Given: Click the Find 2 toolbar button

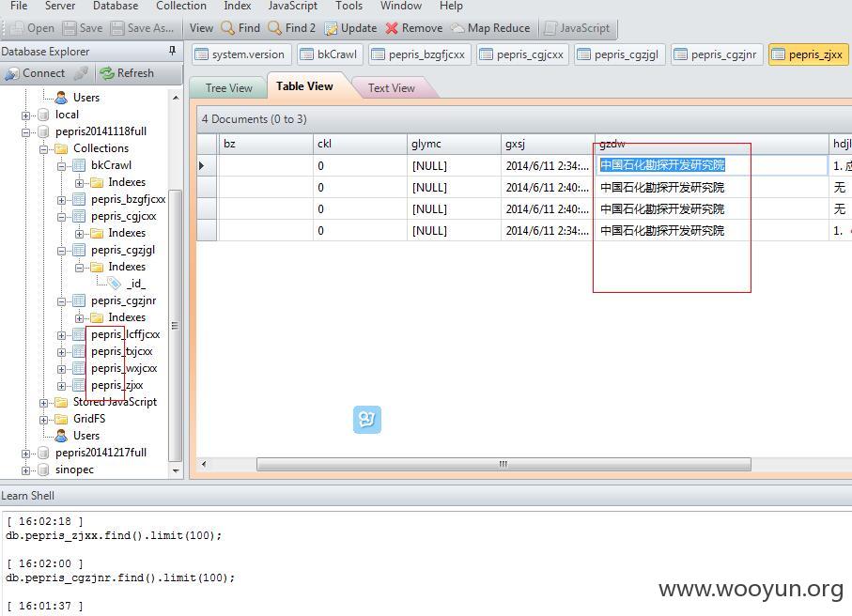Looking at the screenshot, I should click(292, 28).
